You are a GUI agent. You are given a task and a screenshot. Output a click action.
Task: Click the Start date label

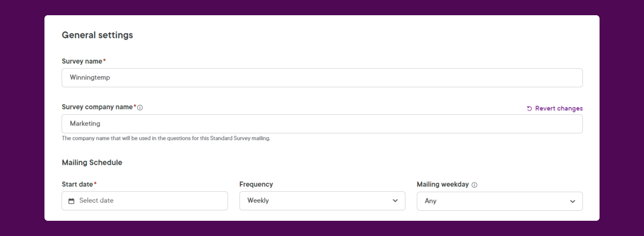77,184
